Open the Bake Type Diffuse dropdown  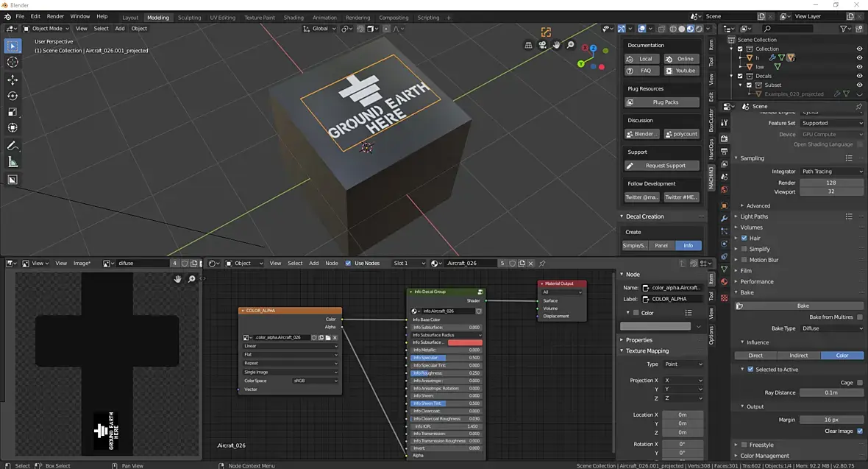[831, 328]
